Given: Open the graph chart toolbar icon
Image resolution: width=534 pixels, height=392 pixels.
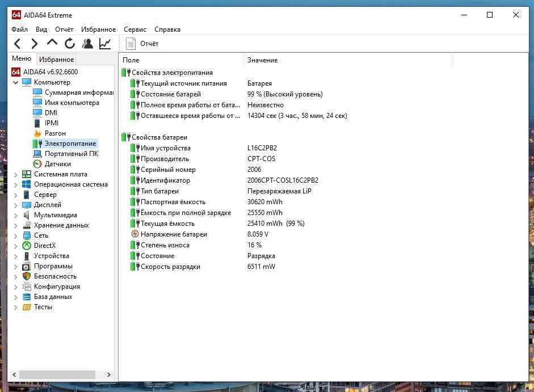Looking at the screenshot, I should pyautogui.click(x=105, y=44).
